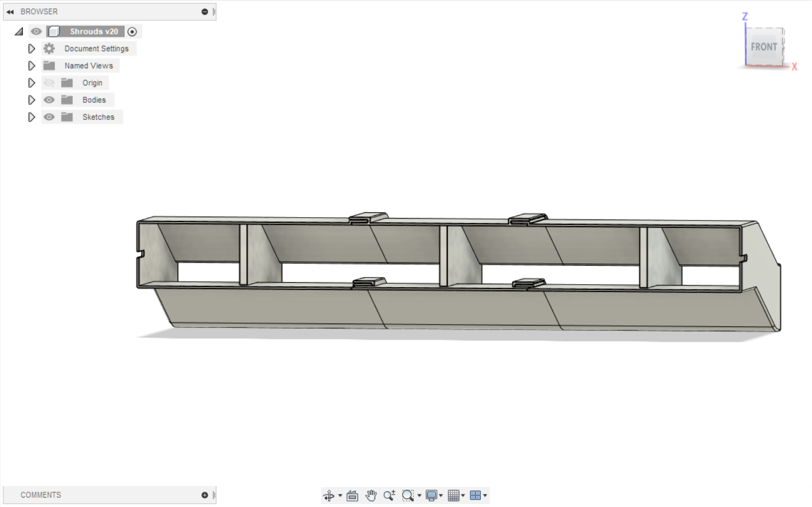Expand the Comments panel with plus button

point(205,495)
